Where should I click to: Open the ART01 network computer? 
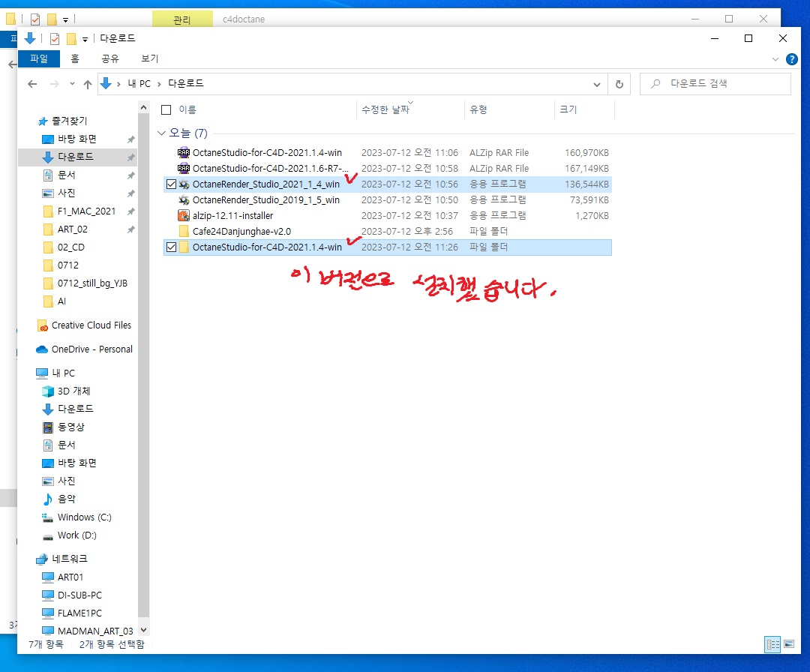point(70,577)
